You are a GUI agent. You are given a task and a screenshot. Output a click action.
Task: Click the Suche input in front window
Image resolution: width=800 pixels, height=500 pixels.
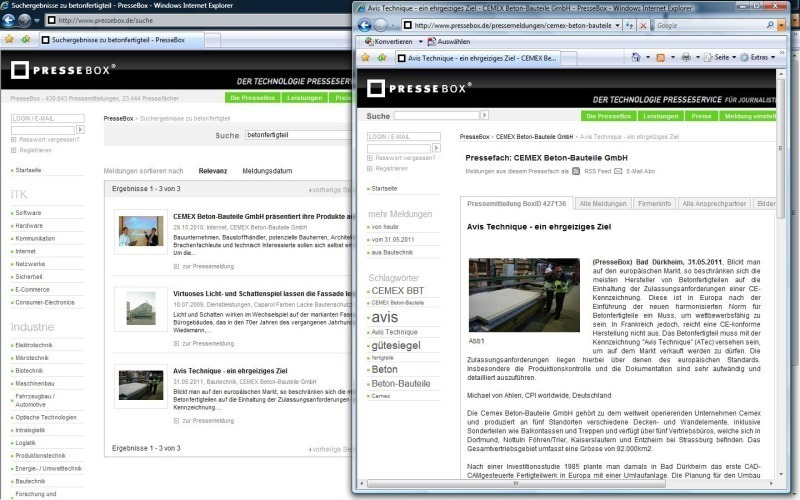pos(437,116)
